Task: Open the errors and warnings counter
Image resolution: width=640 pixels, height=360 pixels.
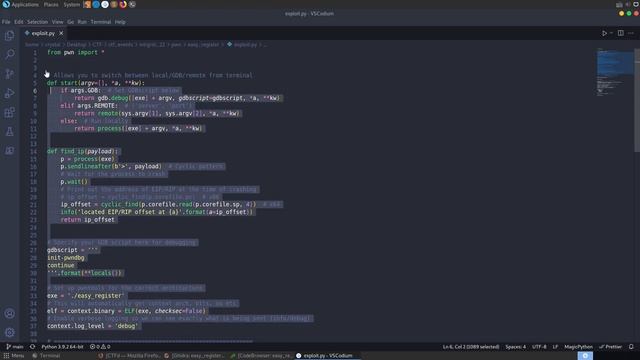Action: coord(100,347)
